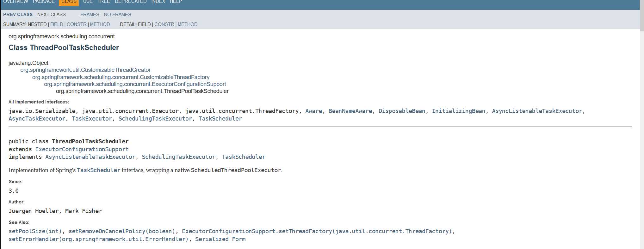Click the NO FRAMES link
The width and height of the screenshot is (644, 249).
[x=117, y=15]
